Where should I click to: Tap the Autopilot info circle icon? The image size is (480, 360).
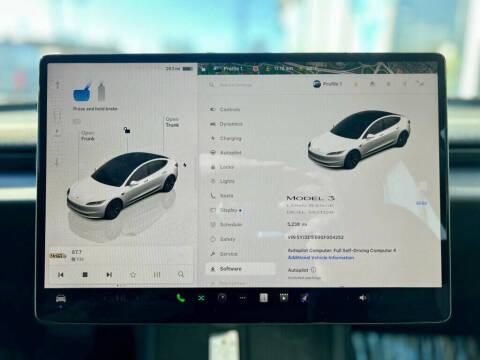coord(313,270)
